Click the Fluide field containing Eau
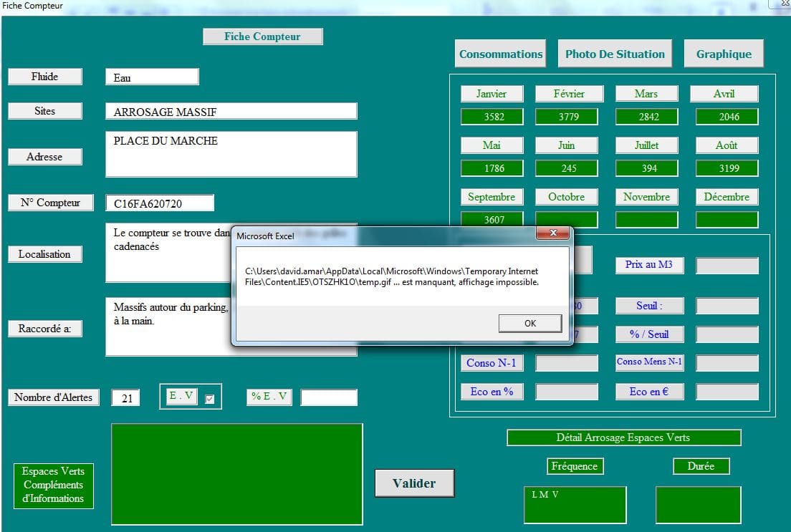Image resolution: width=791 pixels, height=532 pixels. (153, 77)
